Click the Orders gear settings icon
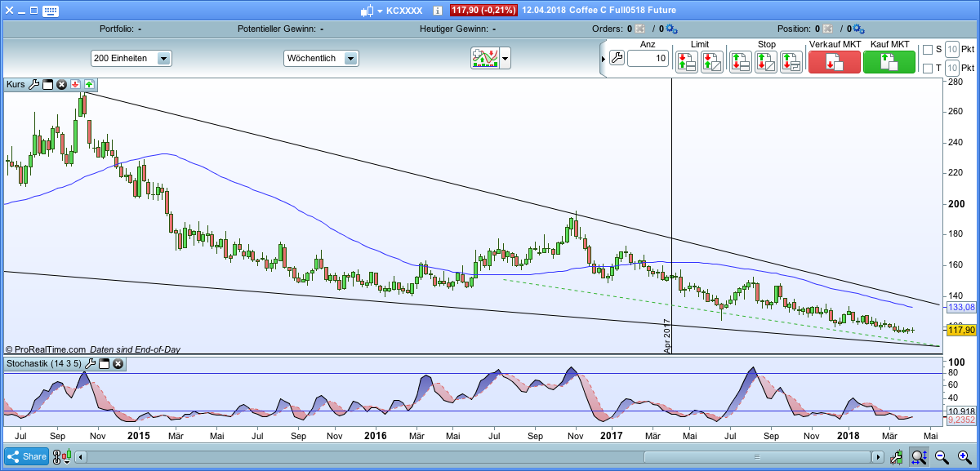 point(671,29)
